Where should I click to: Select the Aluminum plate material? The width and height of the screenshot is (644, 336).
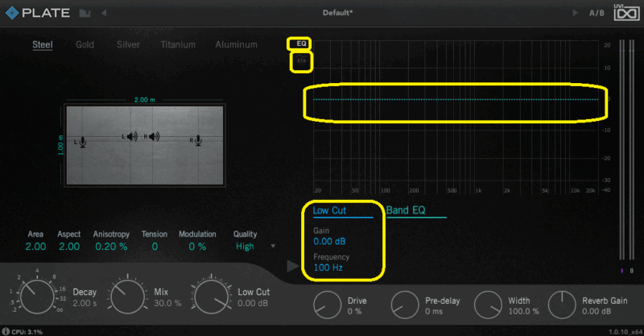click(x=236, y=45)
